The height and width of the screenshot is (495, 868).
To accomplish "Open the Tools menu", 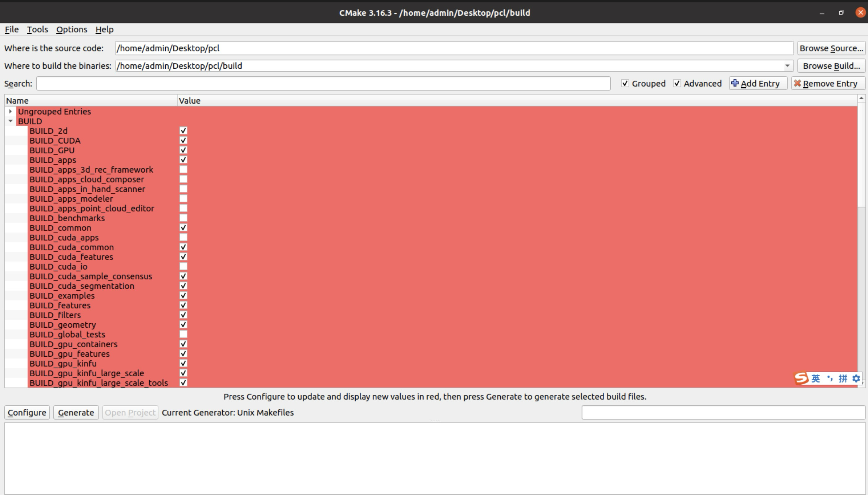I will pyautogui.click(x=37, y=30).
